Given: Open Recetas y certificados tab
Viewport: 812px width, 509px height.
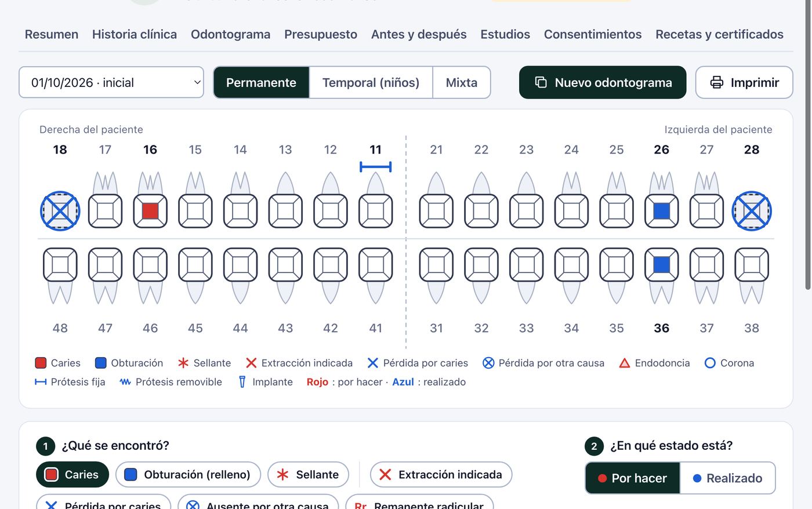Looking at the screenshot, I should tap(719, 34).
